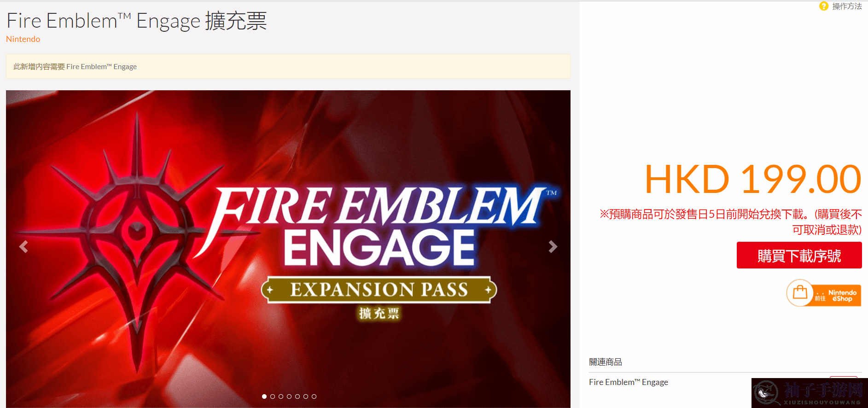Screen dimensions: 868x408
Task: Click the Fire Emblem Engage banner image
Action: coord(288,249)
